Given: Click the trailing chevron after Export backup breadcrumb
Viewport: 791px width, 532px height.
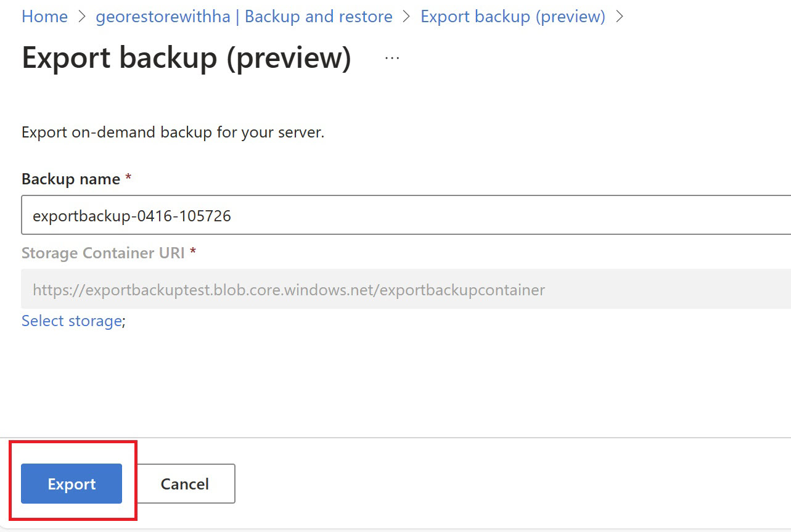Looking at the screenshot, I should [x=620, y=17].
